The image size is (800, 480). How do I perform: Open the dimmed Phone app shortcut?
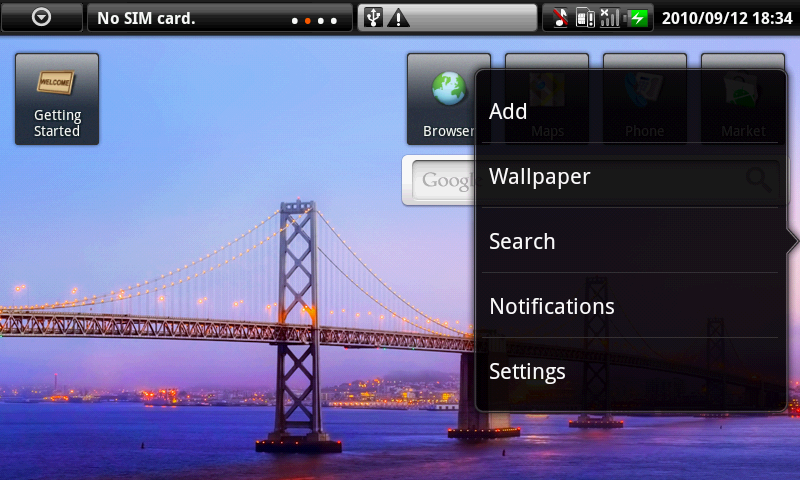pos(645,99)
